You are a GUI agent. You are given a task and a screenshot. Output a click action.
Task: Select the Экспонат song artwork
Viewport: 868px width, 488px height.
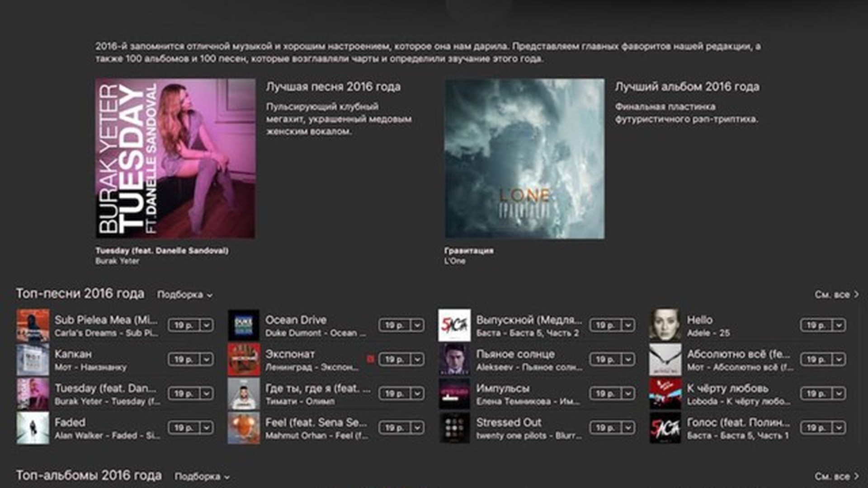tap(244, 360)
